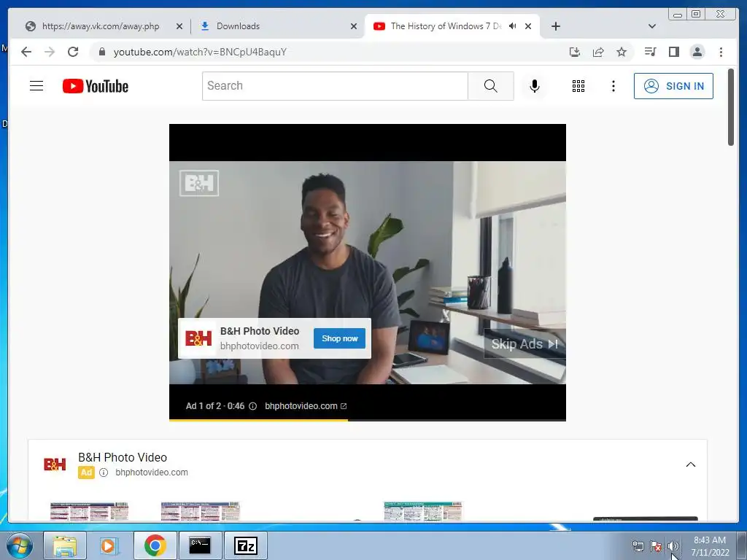Open YouTube settings three-dot menu
This screenshot has width=747, height=560.
click(614, 86)
